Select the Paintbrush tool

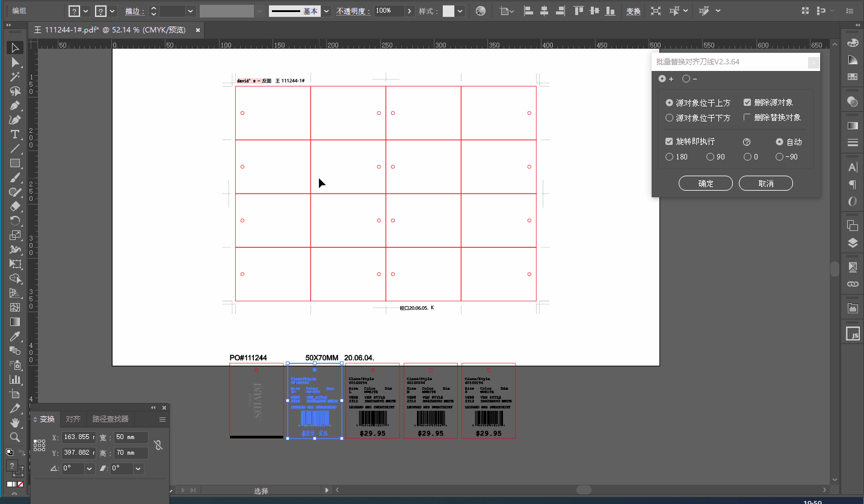tap(16, 177)
